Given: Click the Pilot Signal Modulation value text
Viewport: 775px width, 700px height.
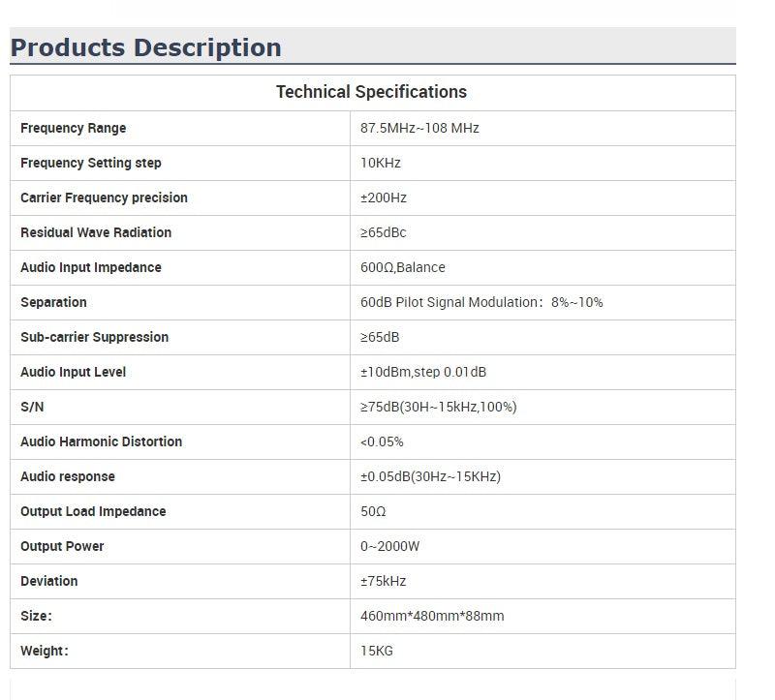Looking at the screenshot, I should pos(481,302).
